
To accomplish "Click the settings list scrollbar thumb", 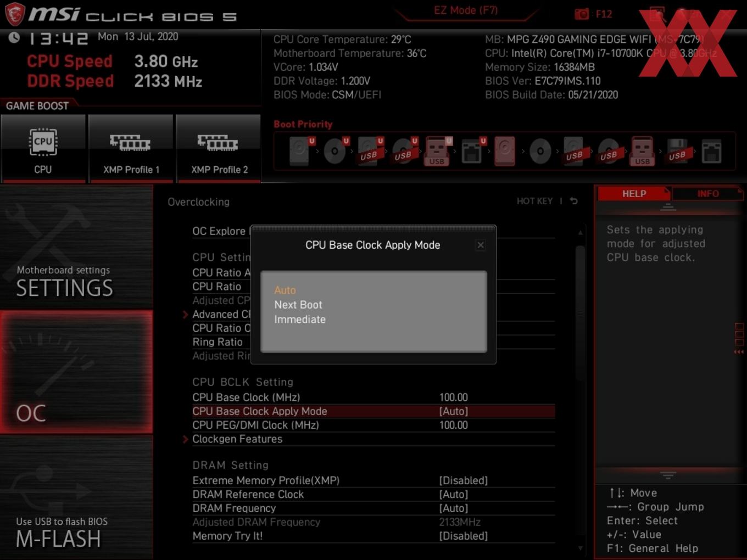I will (580, 313).
